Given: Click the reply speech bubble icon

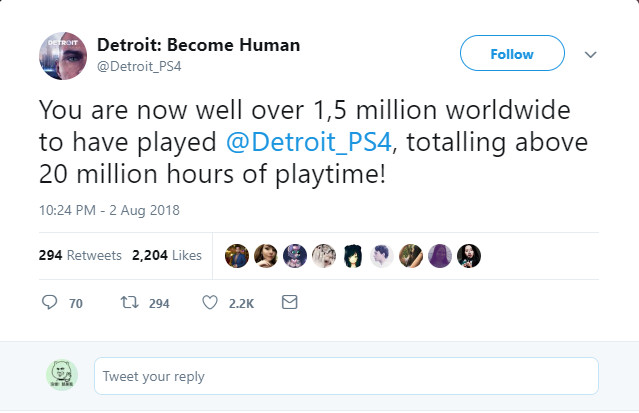Looking at the screenshot, I should click(49, 302).
